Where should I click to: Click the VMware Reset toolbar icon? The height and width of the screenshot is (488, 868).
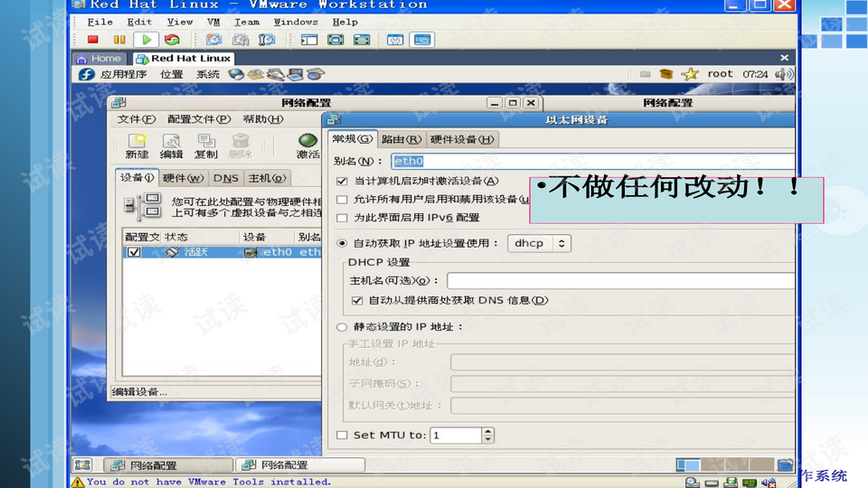172,40
